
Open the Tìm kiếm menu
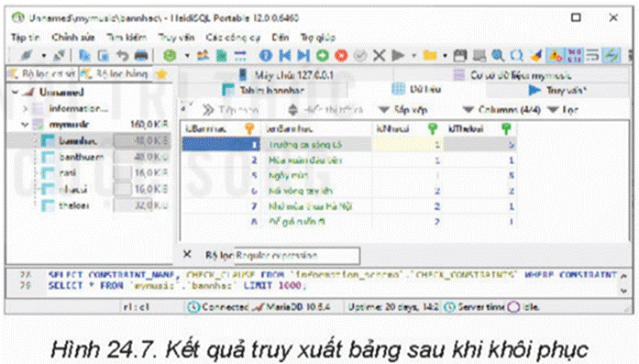[127, 38]
